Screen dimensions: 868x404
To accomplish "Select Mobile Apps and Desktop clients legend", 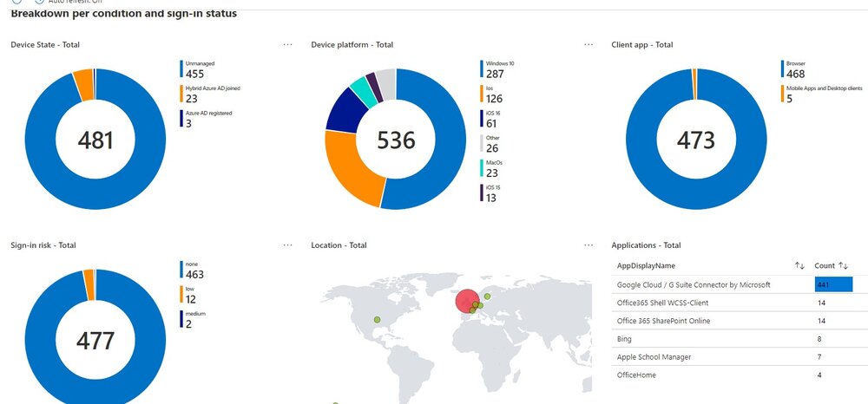I will click(x=821, y=94).
